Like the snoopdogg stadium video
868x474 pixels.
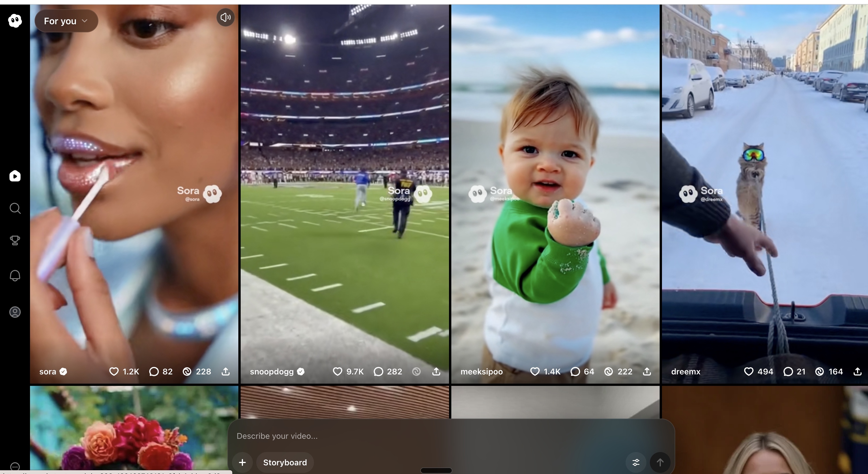[337, 372]
